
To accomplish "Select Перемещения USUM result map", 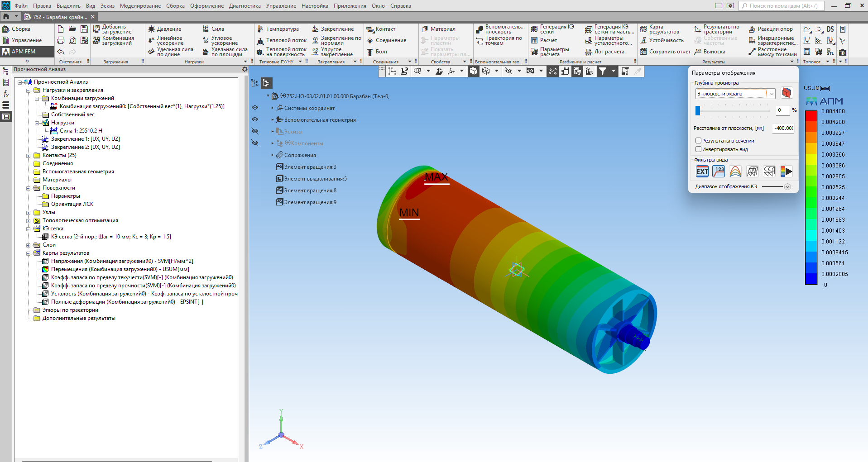I will [x=120, y=269].
